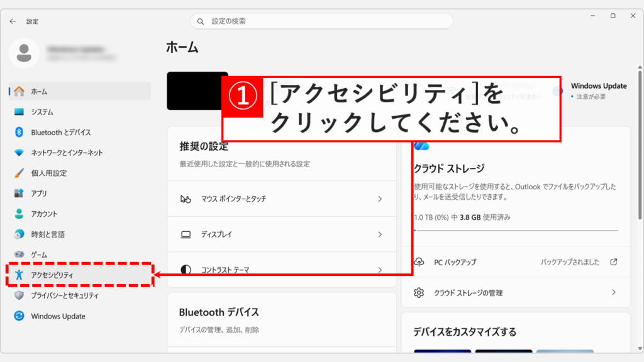Open Bluetooth とデバイス settings
The height and width of the screenshot is (362, 644).
click(80, 132)
